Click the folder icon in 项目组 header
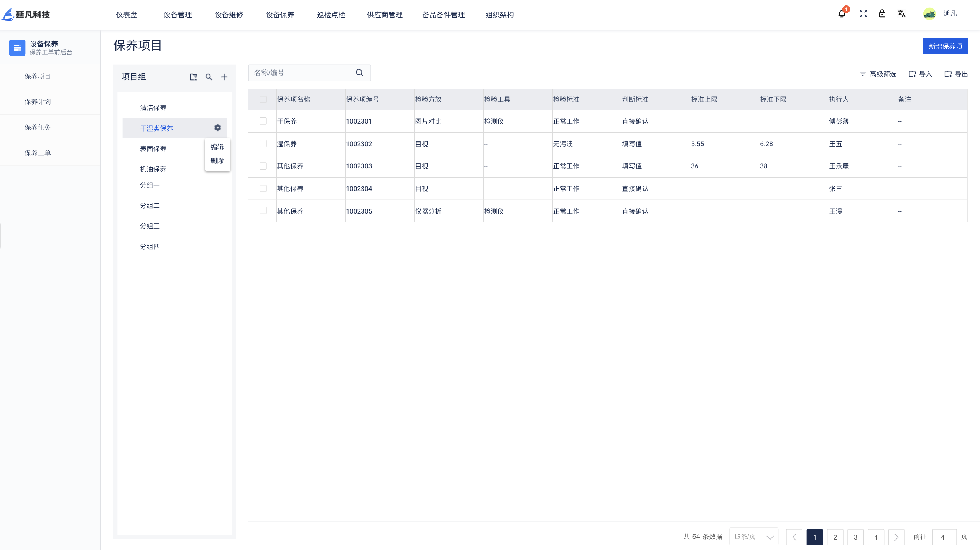 pyautogui.click(x=194, y=77)
